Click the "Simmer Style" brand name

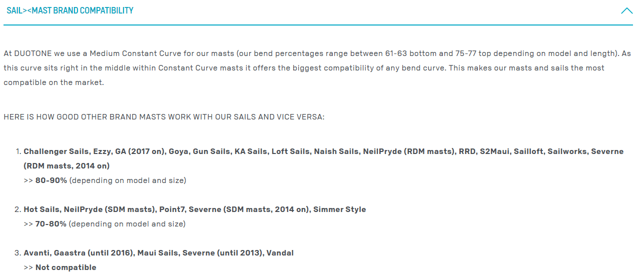[340, 209]
